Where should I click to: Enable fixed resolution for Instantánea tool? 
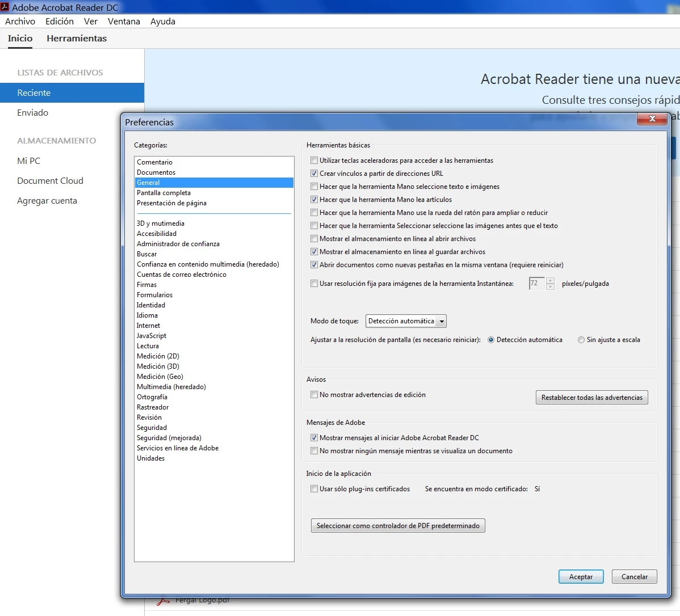[x=314, y=284]
